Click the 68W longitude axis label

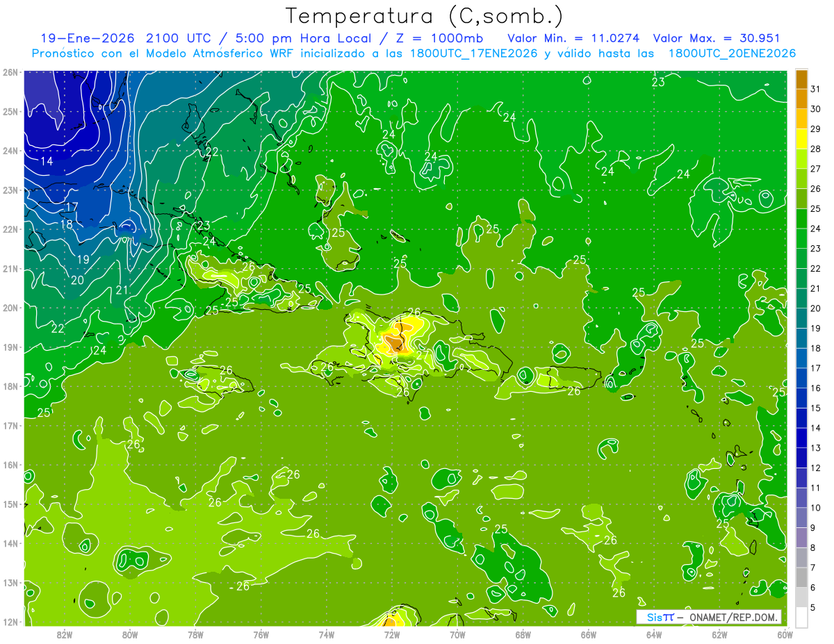[x=523, y=634]
